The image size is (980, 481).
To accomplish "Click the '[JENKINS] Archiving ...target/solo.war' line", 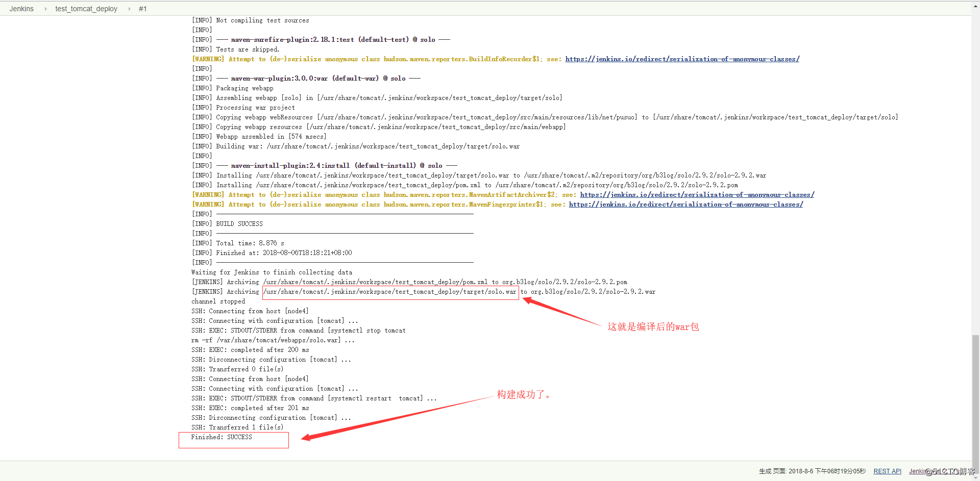I will click(x=424, y=292).
